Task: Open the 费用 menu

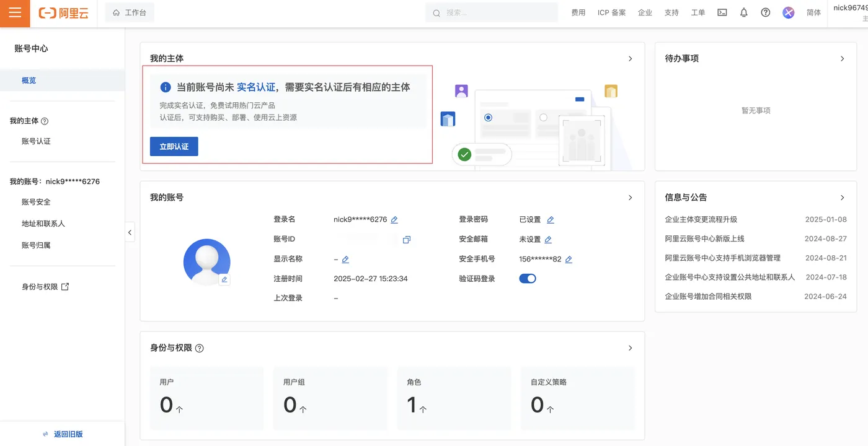Action: (x=578, y=12)
